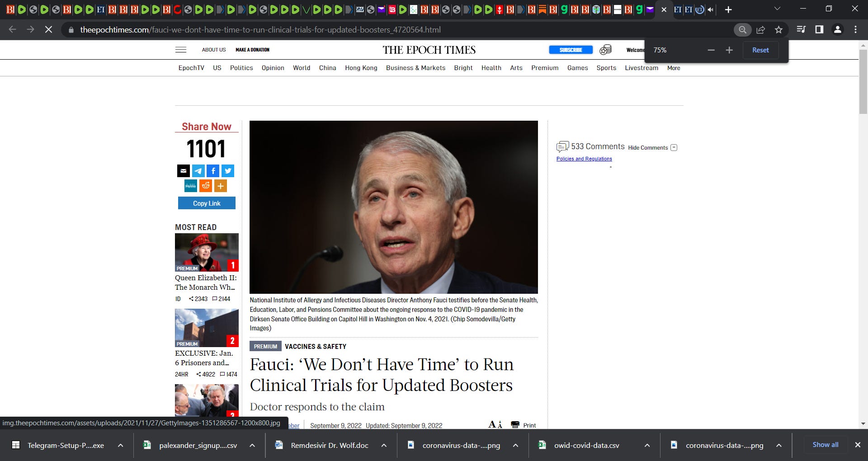The width and height of the screenshot is (868, 461).
Task: Click The Epoch Times logo
Action: tap(429, 50)
